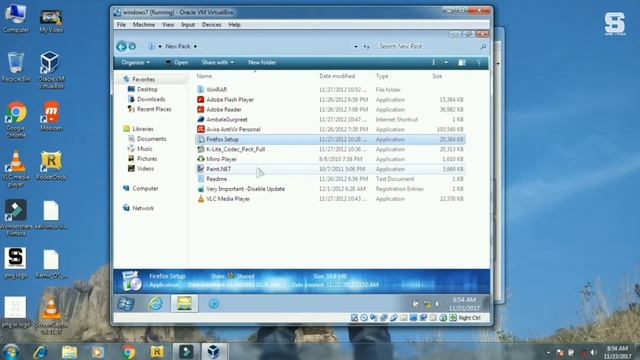Viewport: 640px width, 360px height.
Task: Open Windows Media Player in guest taskbar
Action: click(x=214, y=304)
